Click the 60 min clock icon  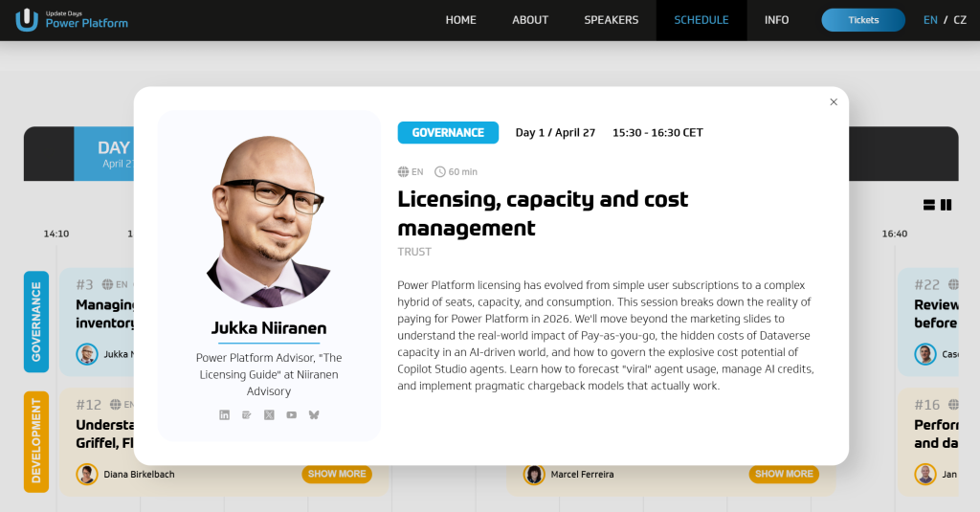point(440,172)
